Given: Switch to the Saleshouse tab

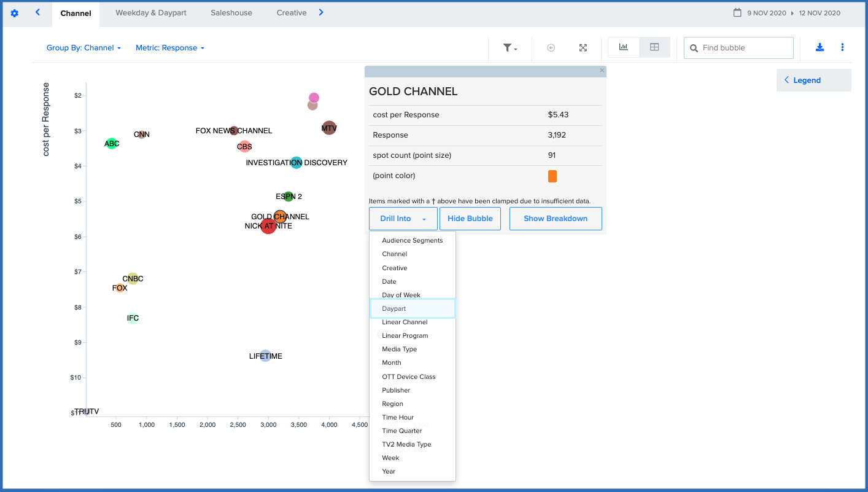Looking at the screenshot, I should [x=231, y=13].
